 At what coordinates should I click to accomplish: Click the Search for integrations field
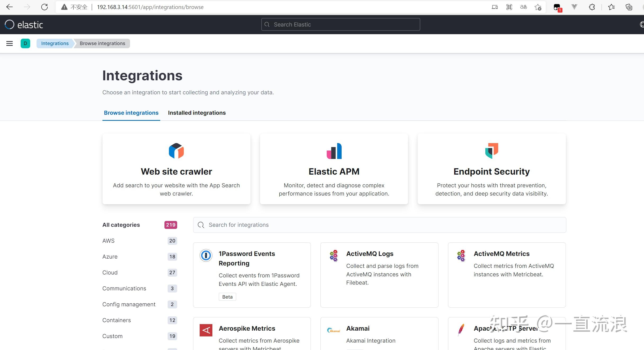(379, 225)
